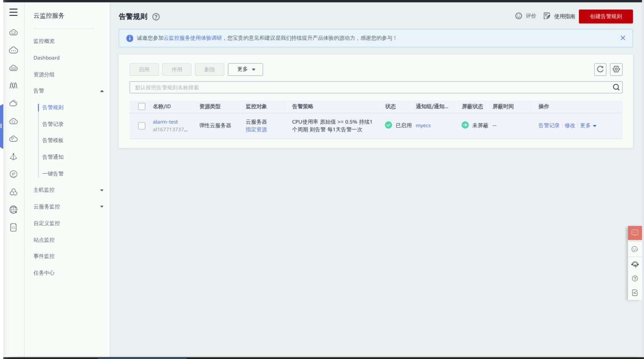Focus the alarm rule name search field
Image resolution: width=644 pixels, height=359 pixels.
point(376,87)
